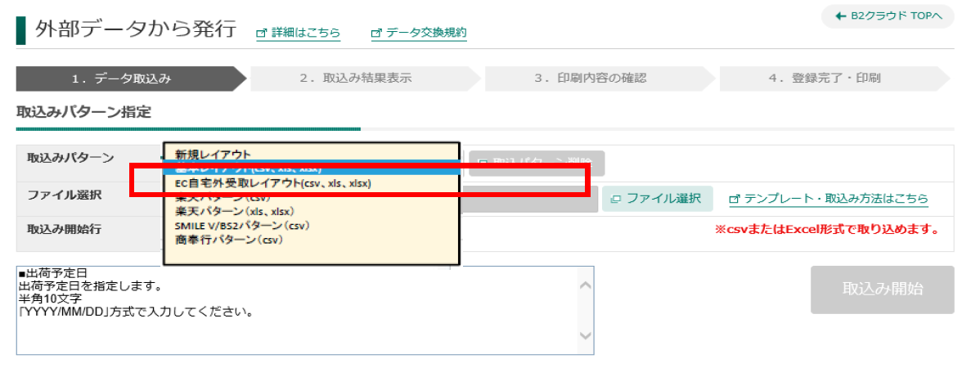Select step 1 データ取込み tab

(131, 79)
